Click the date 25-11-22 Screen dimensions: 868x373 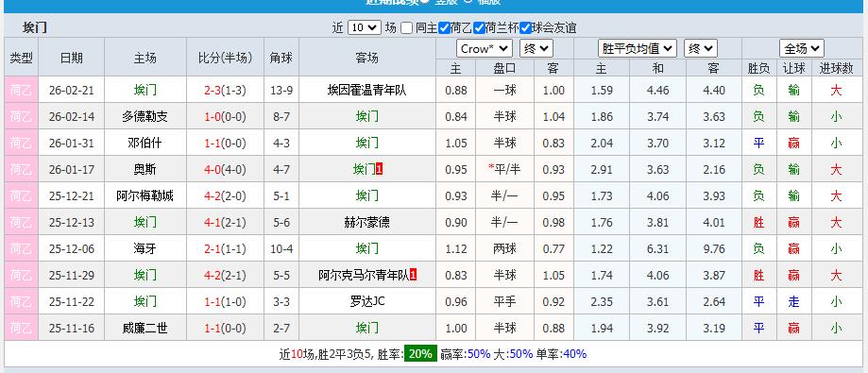pos(72,301)
